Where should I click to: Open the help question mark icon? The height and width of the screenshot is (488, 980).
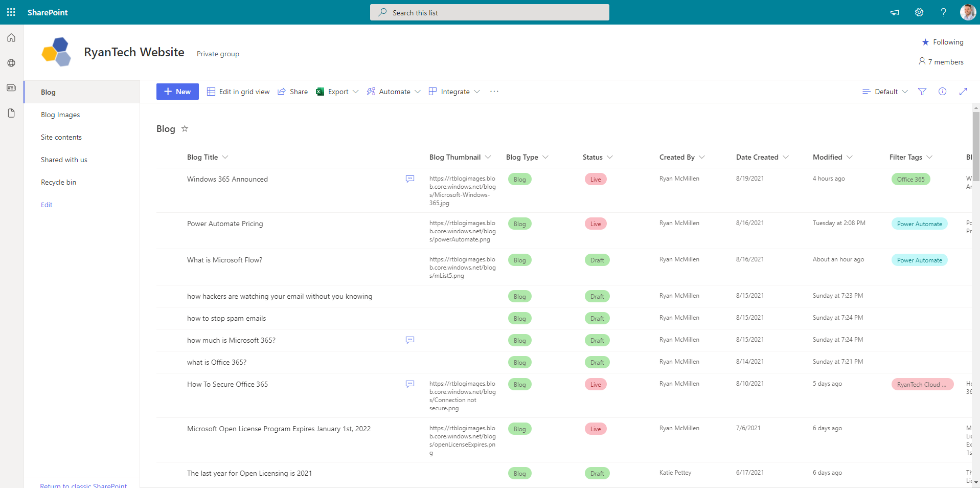point(944,12)
